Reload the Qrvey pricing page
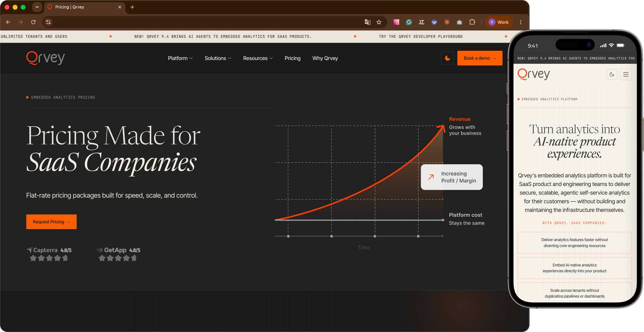This screenshot has height=332, width=644. (33, 22)
